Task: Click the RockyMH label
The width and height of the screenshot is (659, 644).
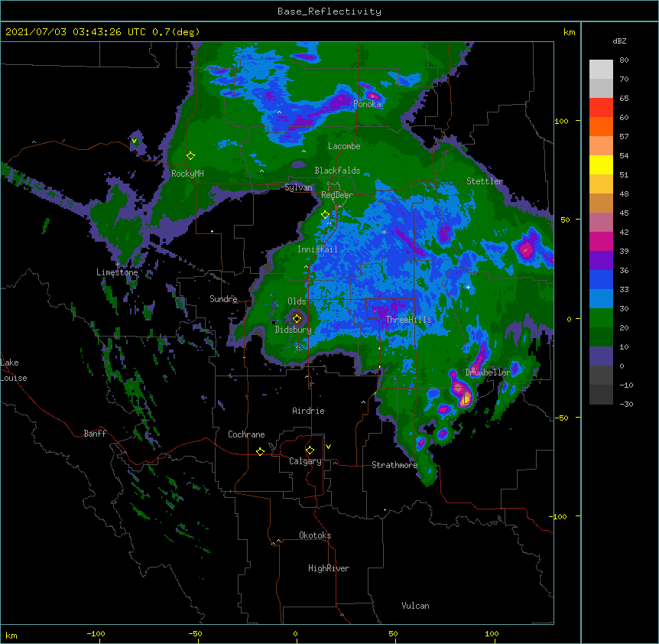Action: pos(187,174)
